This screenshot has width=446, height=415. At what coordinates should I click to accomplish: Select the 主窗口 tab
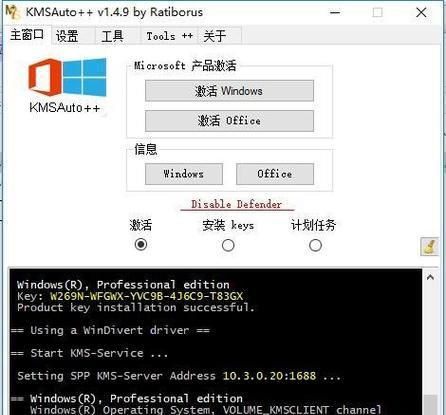pyautogui.click(x=27, y=35)
